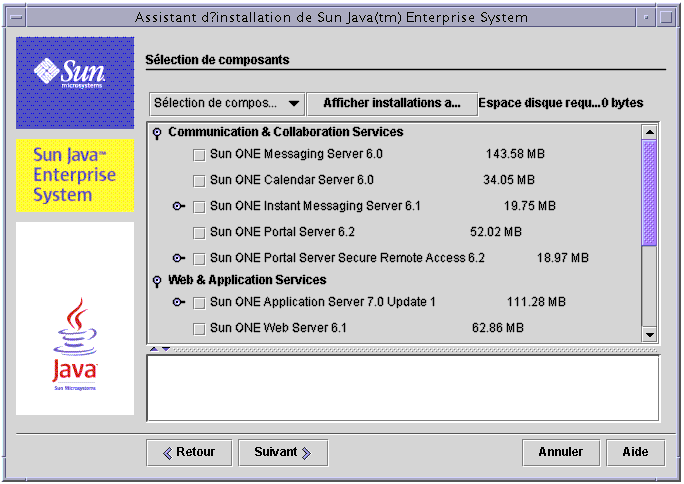Screen dimensions: 684x484
Task: Click the 62.86 MB size value
Action: pos(498,328)
